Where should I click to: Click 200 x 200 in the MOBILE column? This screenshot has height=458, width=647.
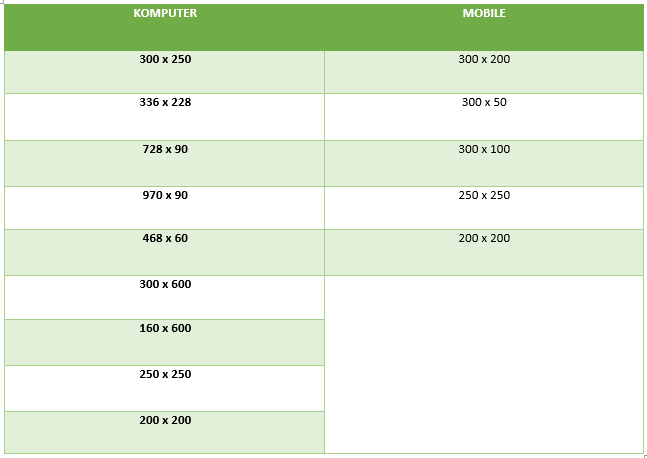pos(484,239)
